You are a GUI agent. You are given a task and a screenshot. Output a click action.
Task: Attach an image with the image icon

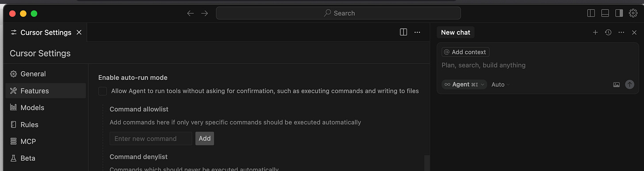(x=617, y=85)
